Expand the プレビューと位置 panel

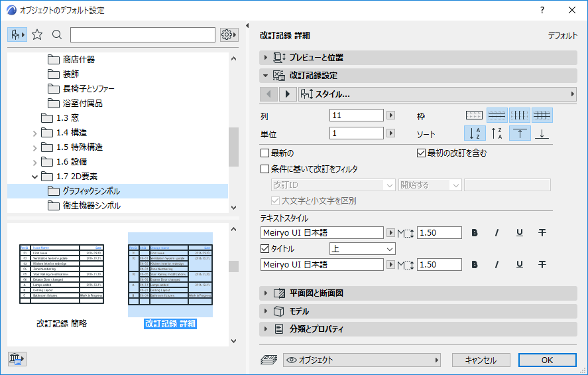(266, 58)
